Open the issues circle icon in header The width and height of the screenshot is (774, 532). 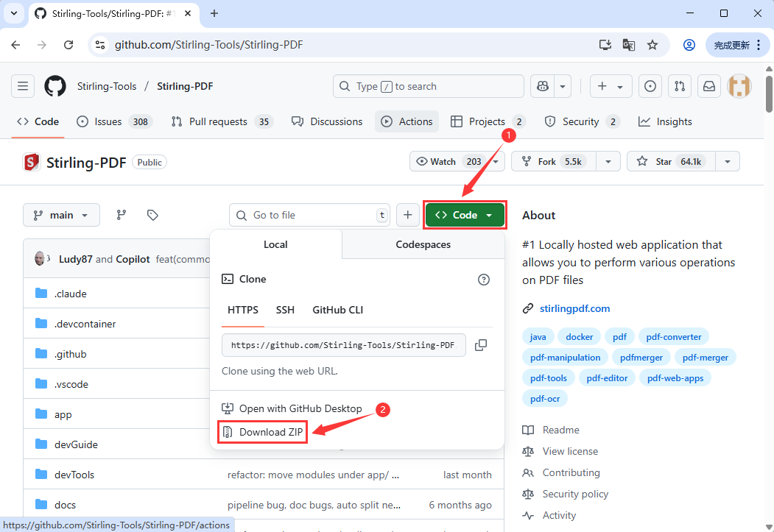[650, 86]
